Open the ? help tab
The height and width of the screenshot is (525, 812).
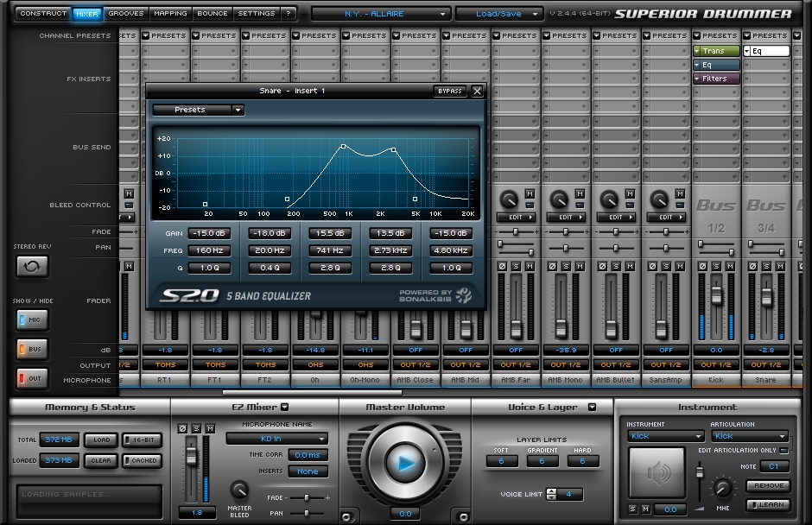point(289,14)
